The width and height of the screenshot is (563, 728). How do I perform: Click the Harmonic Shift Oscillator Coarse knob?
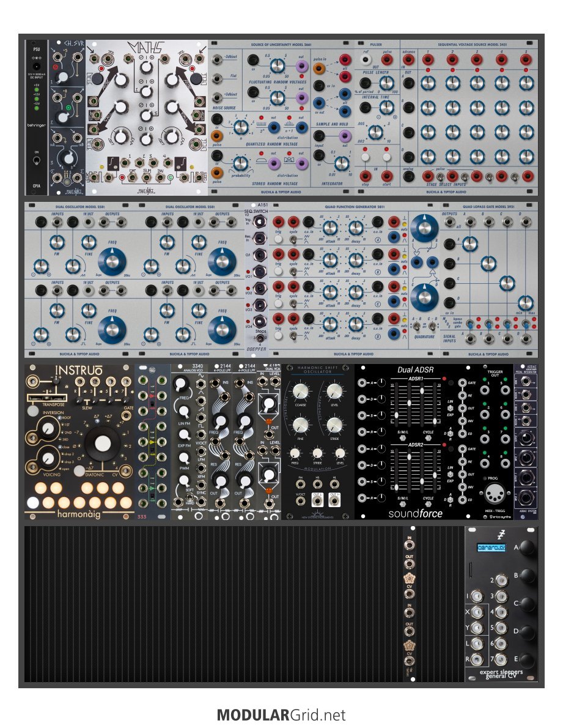coord(300,392)
